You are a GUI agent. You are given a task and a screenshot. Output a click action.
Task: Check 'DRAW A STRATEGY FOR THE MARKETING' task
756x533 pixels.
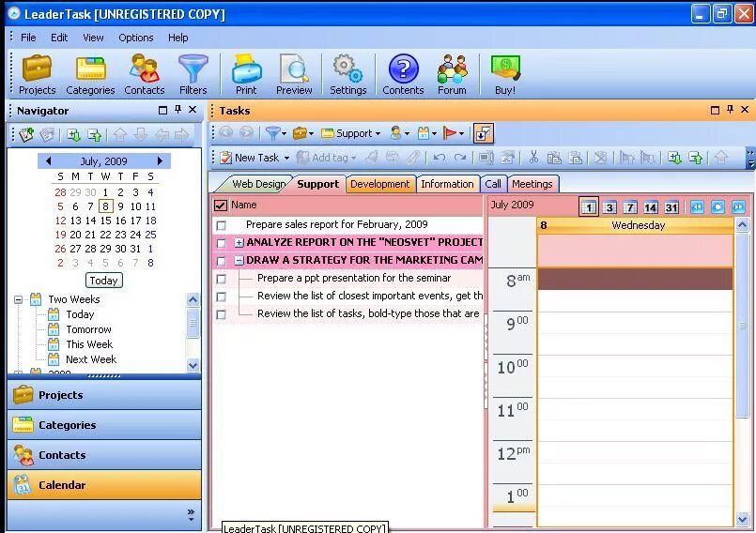click(x=221, y=261)
